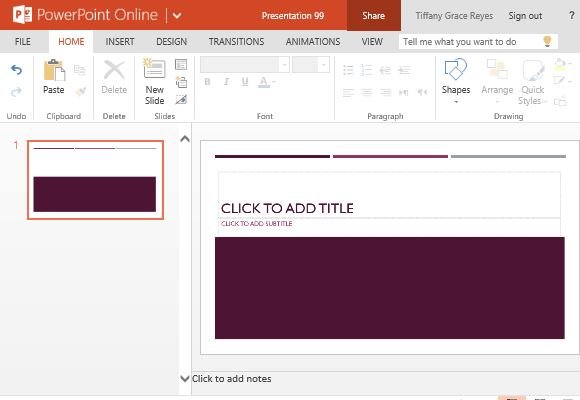580x400 pixels.
Task: Click the slide Layout icon
Action: point(181,64)
